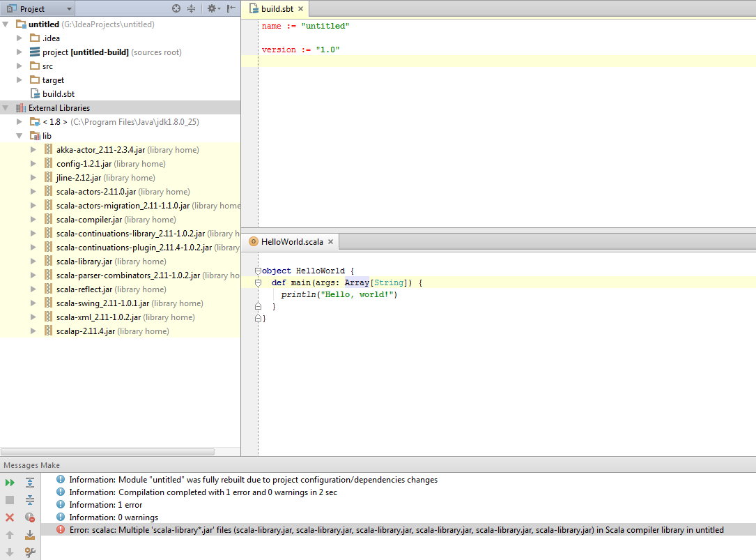Viewport: 756px width, 560px height.
Task: Click the 'name := "untitled"' line
Action: coord(305,26)
